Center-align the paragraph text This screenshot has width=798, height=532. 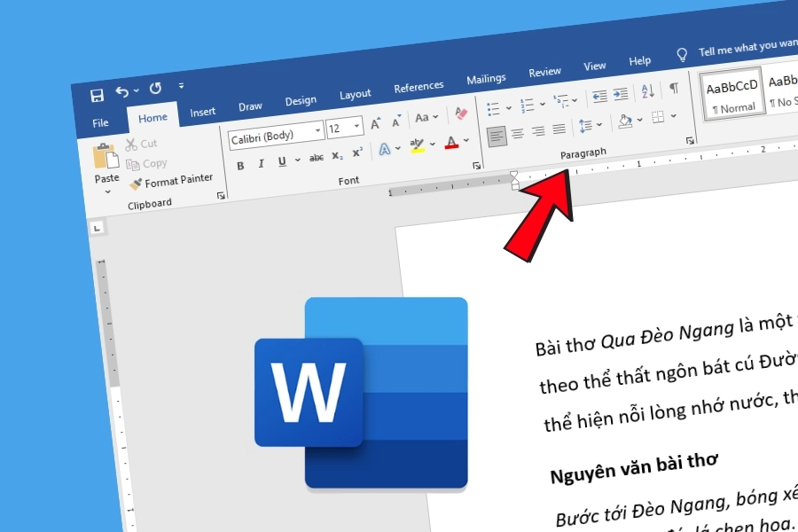click(516, 133)
